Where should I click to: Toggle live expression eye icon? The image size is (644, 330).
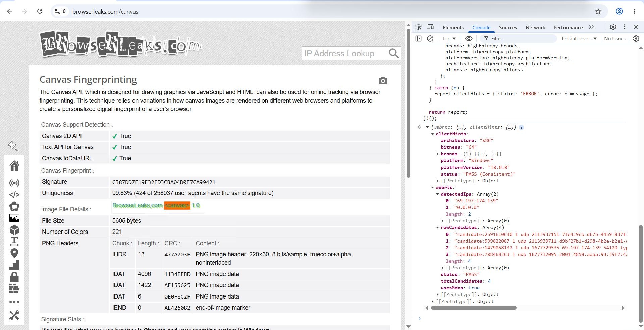469,38
